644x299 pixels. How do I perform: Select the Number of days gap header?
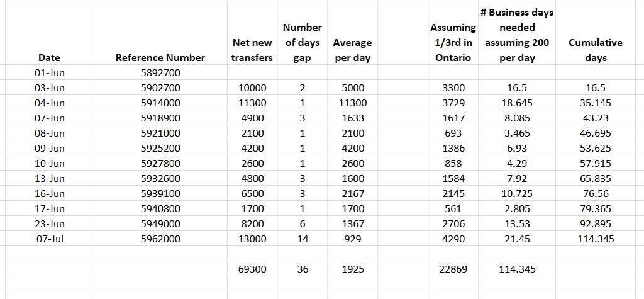coord(303,43)
